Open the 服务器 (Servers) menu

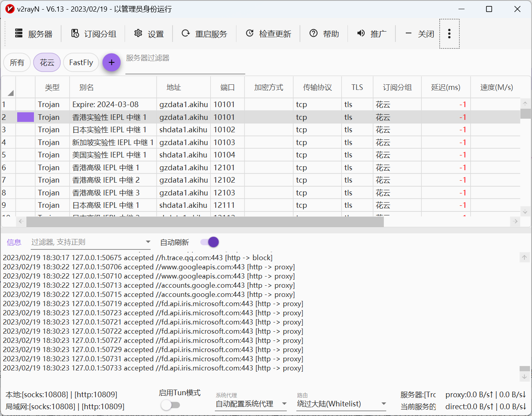(x=34, y=34)
